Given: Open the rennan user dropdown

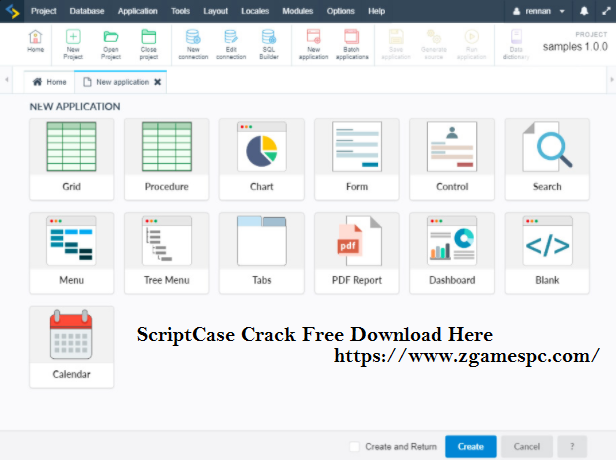Looking at the screenshot, I should click(539, 11).
